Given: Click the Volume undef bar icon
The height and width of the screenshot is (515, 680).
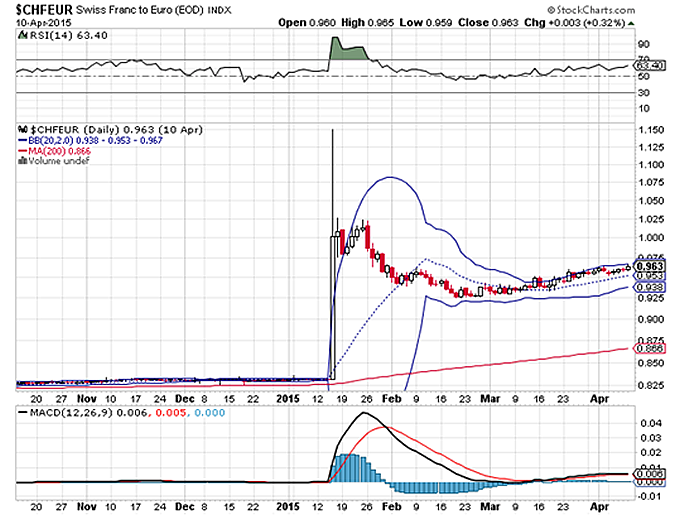Looking at the screenshot, I should coord(23,161).
